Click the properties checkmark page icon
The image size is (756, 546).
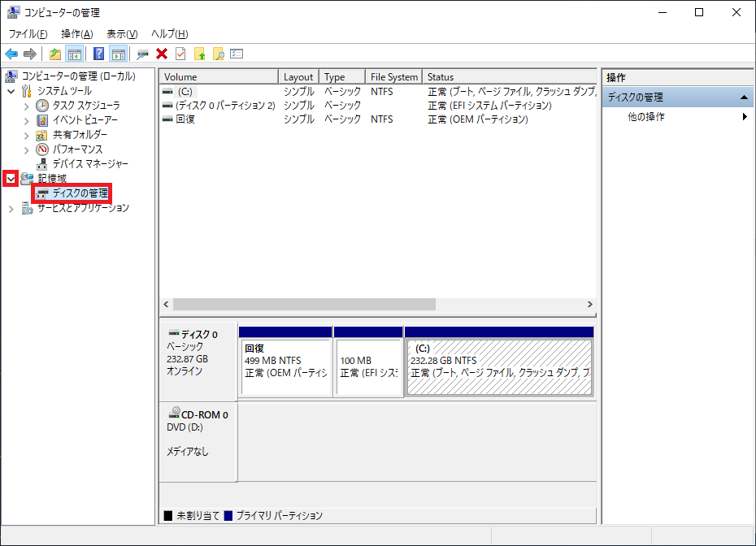click(x=180, y=54)
